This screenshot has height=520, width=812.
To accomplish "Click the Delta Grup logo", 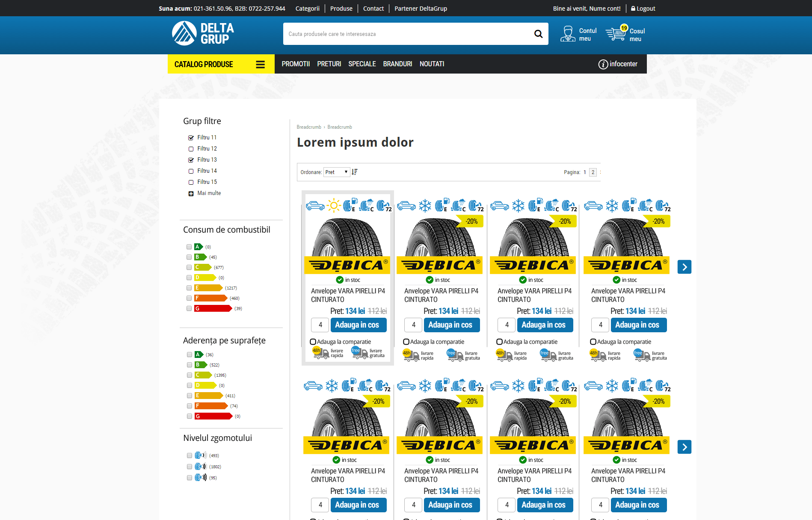I will 203,33.
